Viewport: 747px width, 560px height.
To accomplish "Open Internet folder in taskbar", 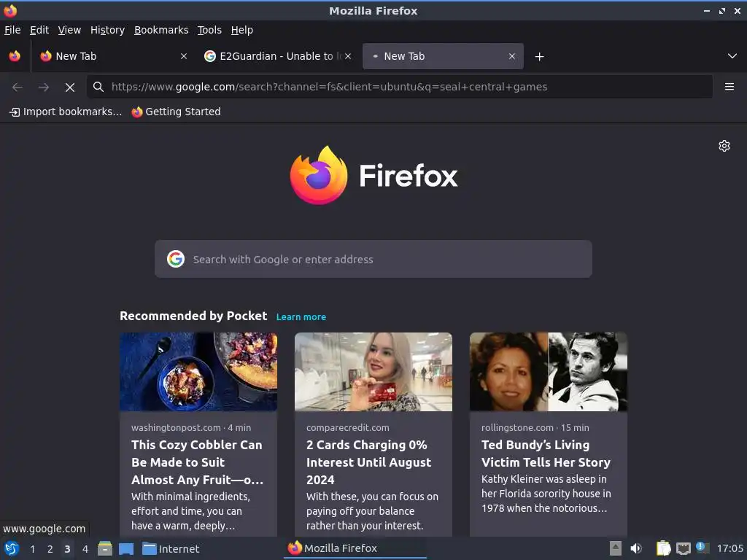I will 171,548.
